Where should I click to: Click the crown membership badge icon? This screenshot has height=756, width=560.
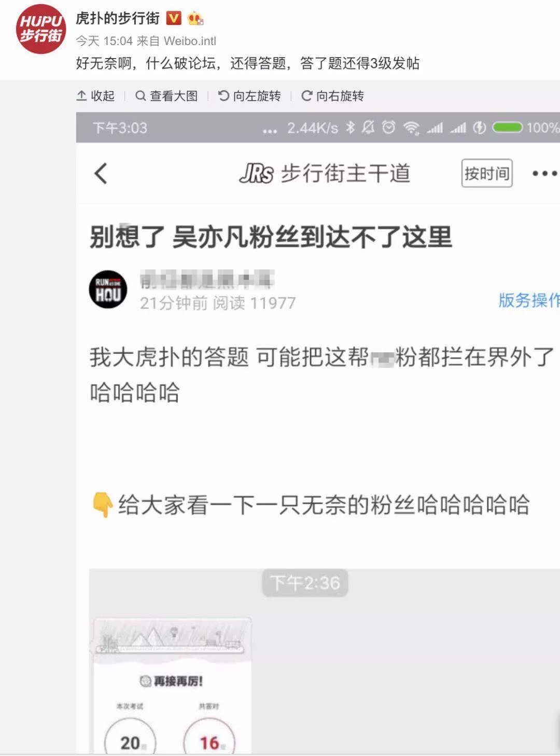195,19
